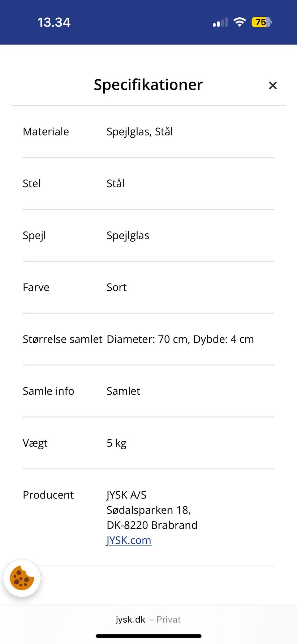The height and width of the screenshot is (644, 297).
Task: Tap the jysk.dk address bar
Action: (x=131, y=619)
